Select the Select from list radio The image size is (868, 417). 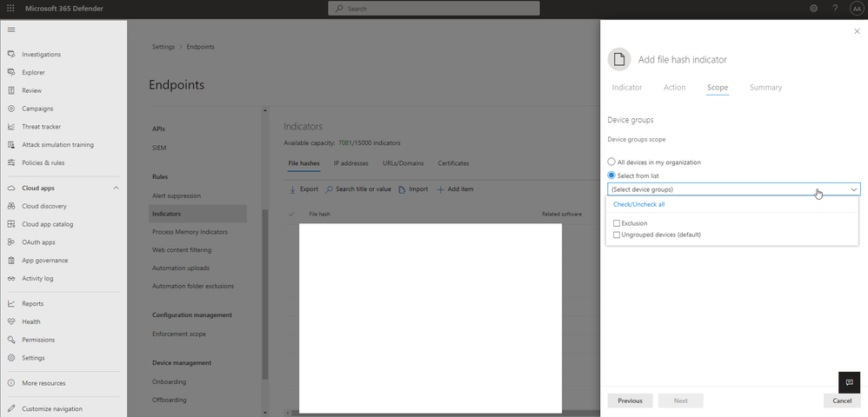(611, 175)
